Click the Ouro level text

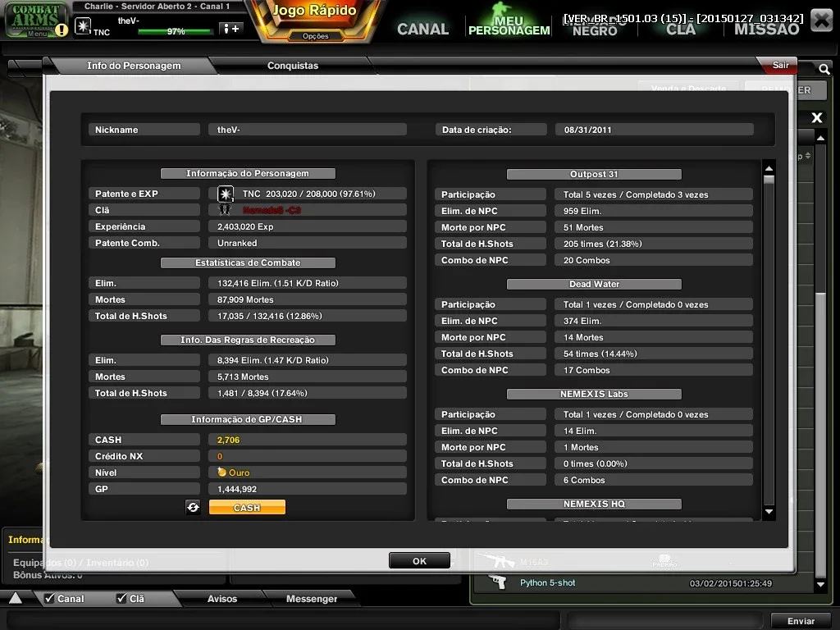(239, 472)
